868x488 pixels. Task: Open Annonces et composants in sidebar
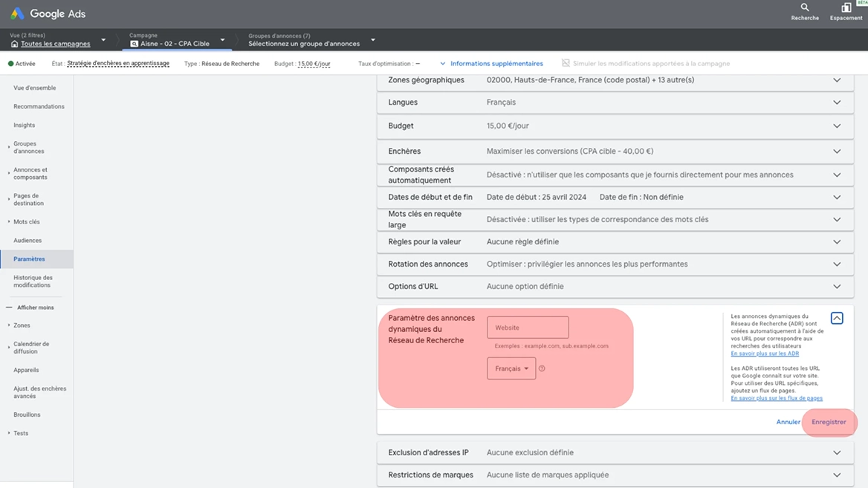click(x=30, y=174)
